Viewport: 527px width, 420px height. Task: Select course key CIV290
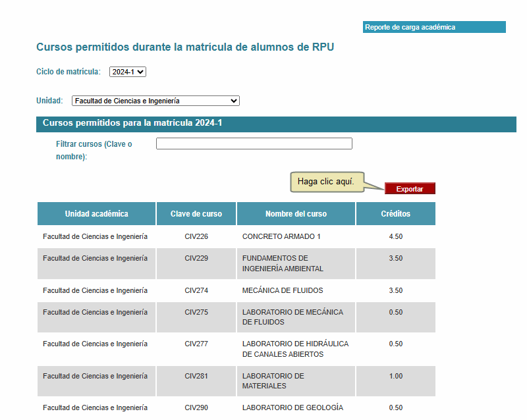point(196,408)
